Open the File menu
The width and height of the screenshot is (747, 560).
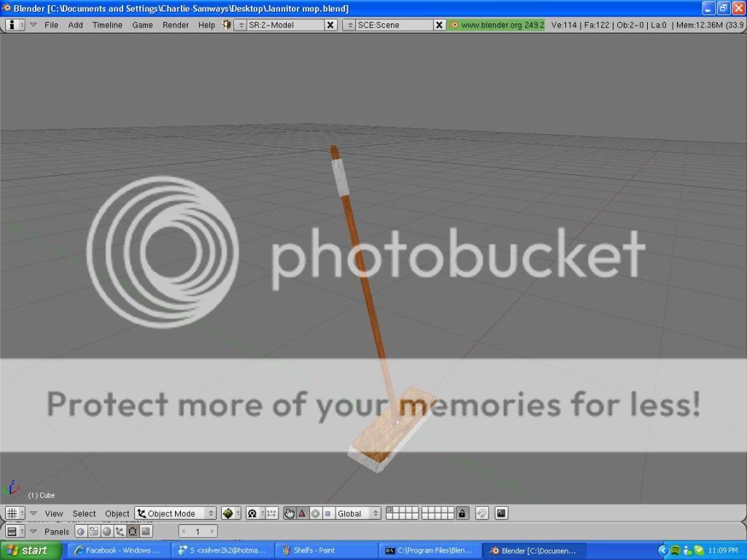click(x=51, y=25)
